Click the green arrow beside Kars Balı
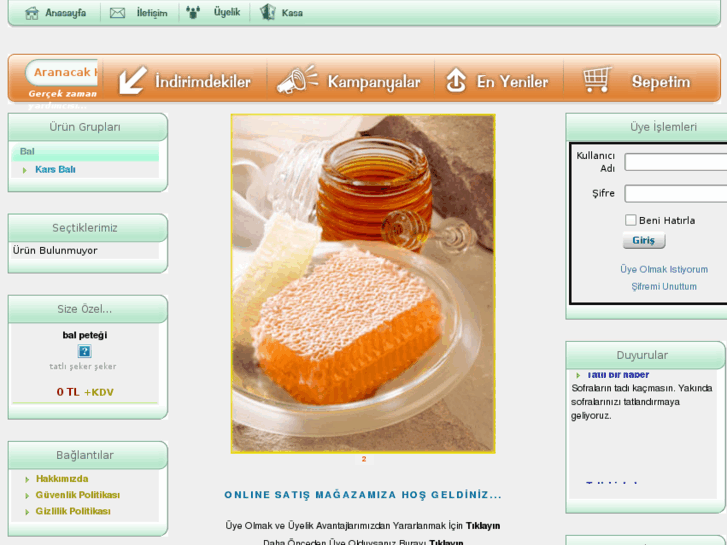This screenshot has width=727, height=545. [x=25, y=170]
